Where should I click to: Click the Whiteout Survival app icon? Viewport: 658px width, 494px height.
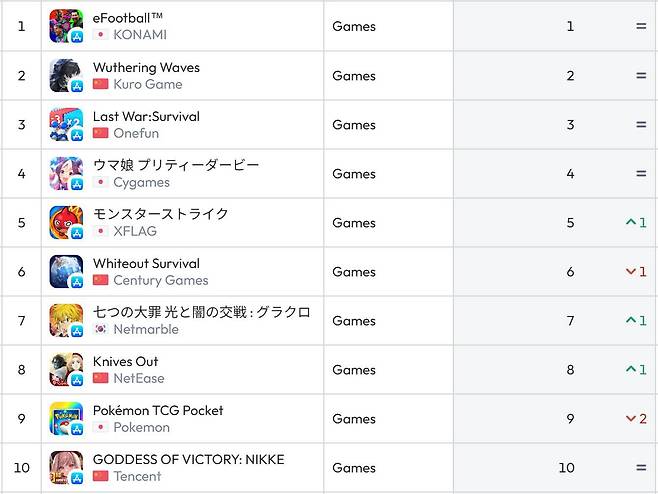coord(66,271)
